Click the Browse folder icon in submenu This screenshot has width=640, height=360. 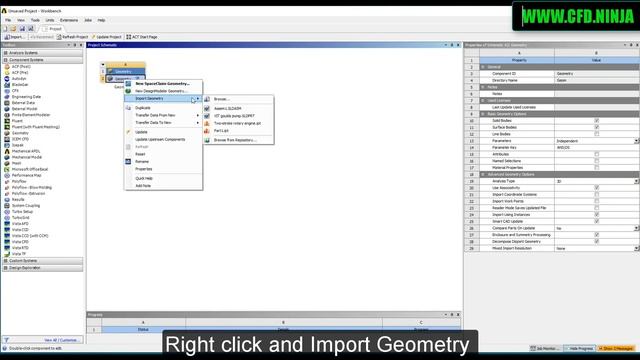(207, 99)
